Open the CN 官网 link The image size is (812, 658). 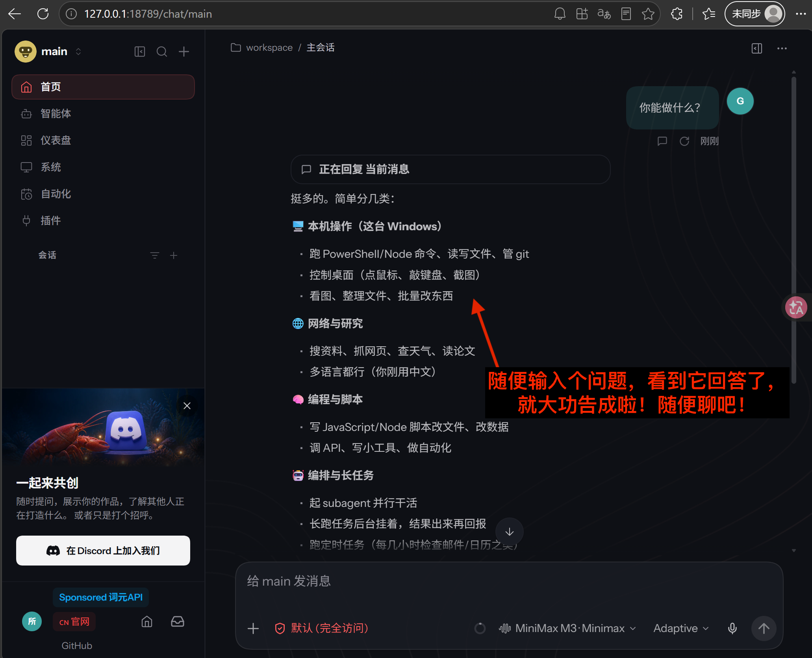tap(74, 622)
